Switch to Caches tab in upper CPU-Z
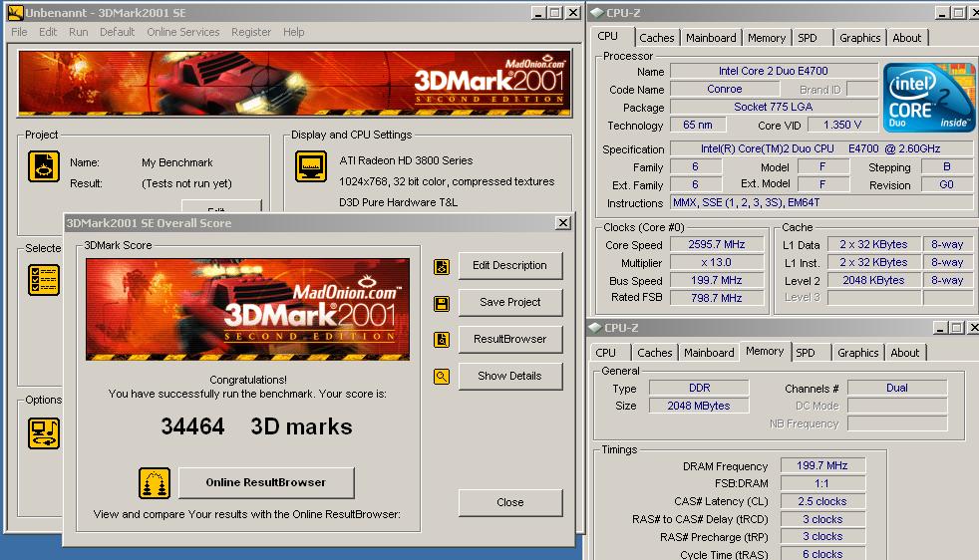This screenshot has height=560, width=979. pos(657,38)
